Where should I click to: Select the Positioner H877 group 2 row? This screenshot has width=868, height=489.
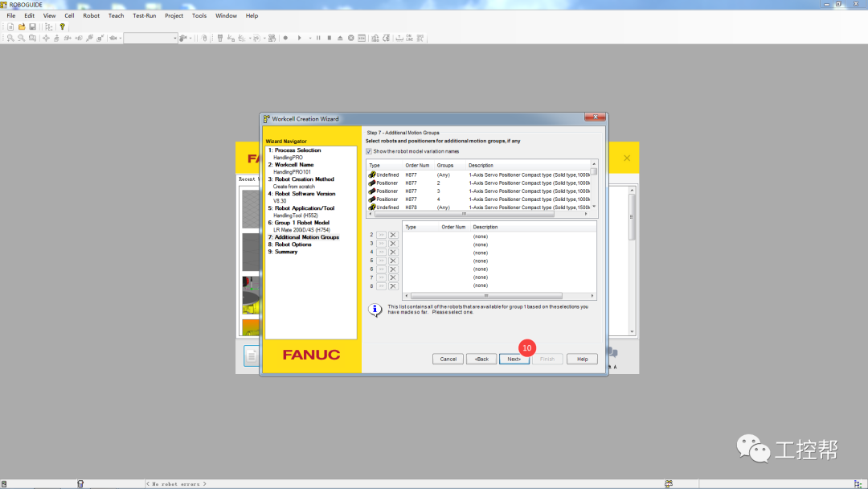pyautogui.click(x=479, y=183)
